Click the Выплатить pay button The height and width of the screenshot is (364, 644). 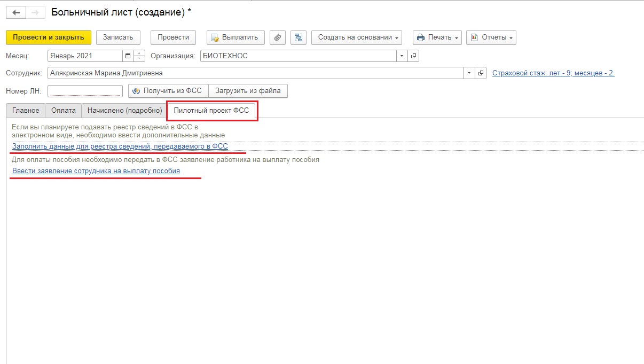(x=235, y=37)
